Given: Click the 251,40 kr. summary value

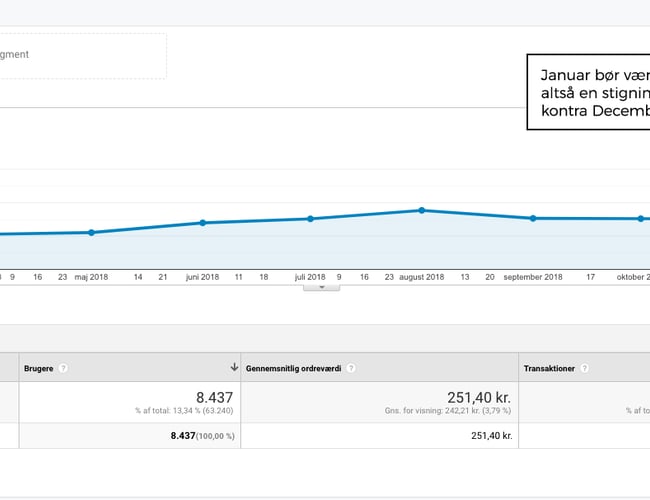Looking at the screenshot, I should pos(480,396).
